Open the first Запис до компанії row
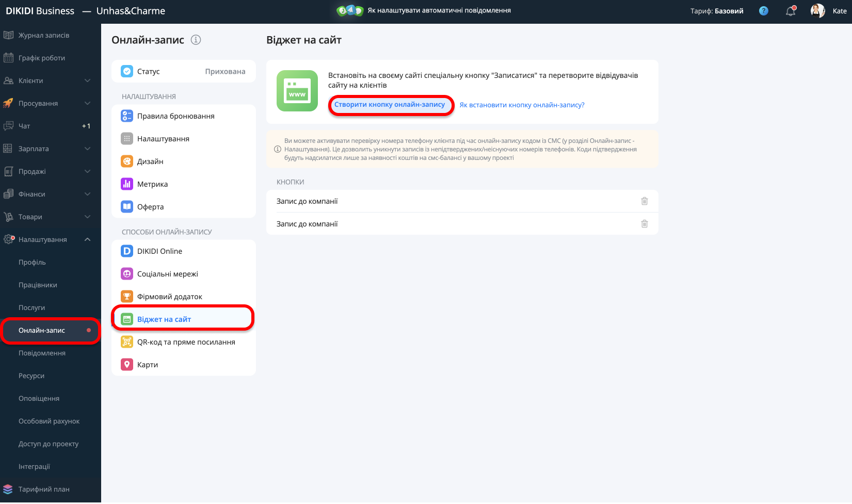 coord(462,201)
